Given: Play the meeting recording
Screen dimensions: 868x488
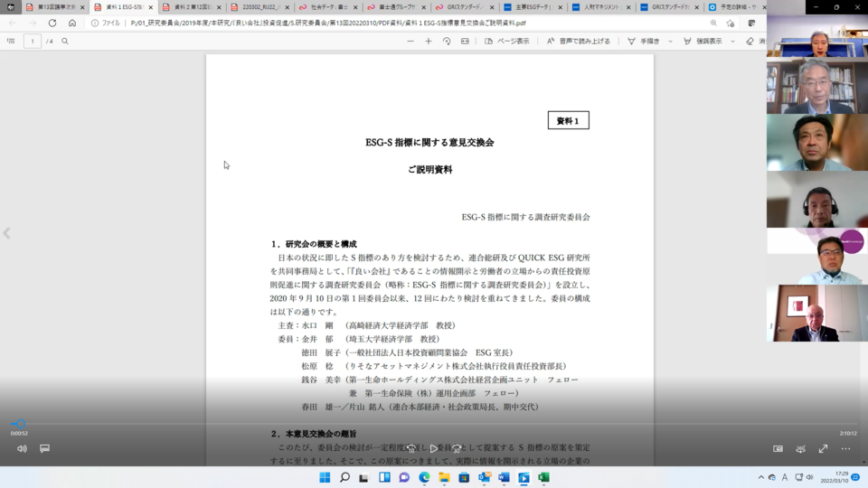Looking at the screenshot, I should [434, 449].
